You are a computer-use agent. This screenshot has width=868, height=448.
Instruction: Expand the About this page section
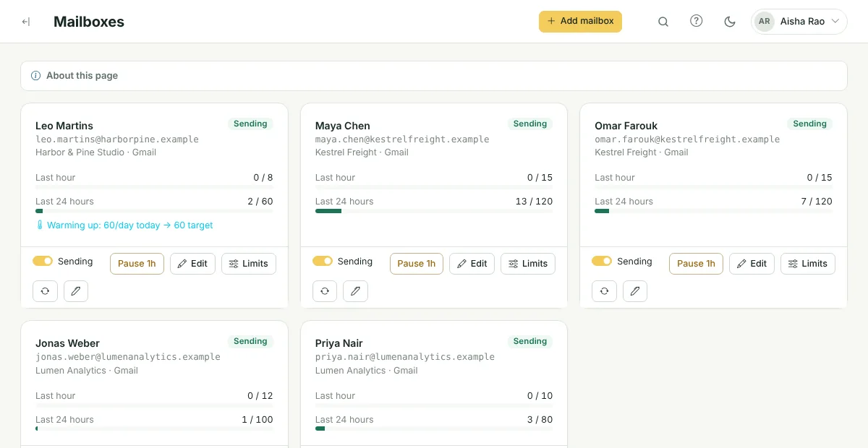[x=434, y=76]
